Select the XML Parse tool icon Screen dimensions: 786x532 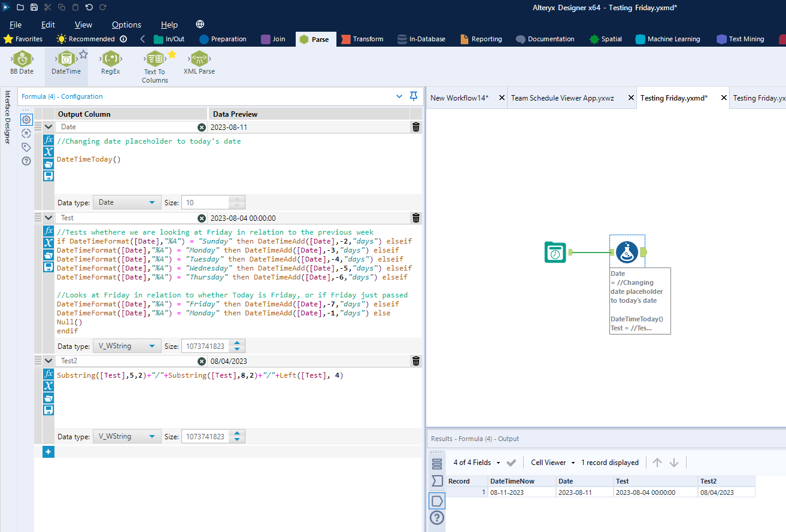[x=199, y=59]
